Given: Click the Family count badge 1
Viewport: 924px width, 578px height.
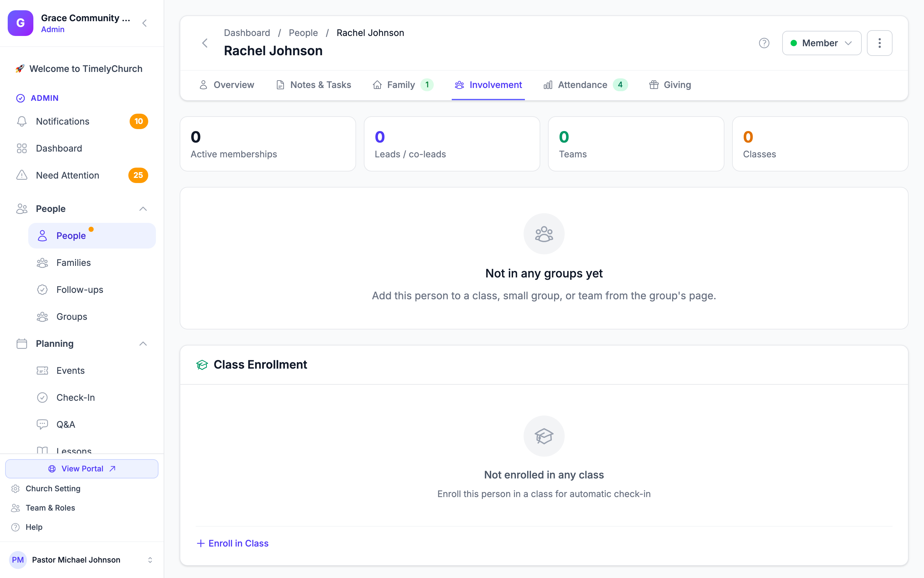Looking at the screenshot, I should pos(427,85).
